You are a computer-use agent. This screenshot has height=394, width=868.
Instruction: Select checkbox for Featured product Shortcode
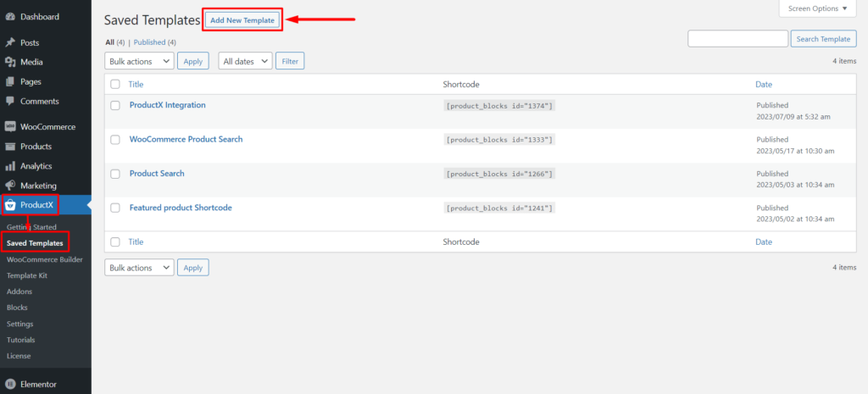(115, 208)
